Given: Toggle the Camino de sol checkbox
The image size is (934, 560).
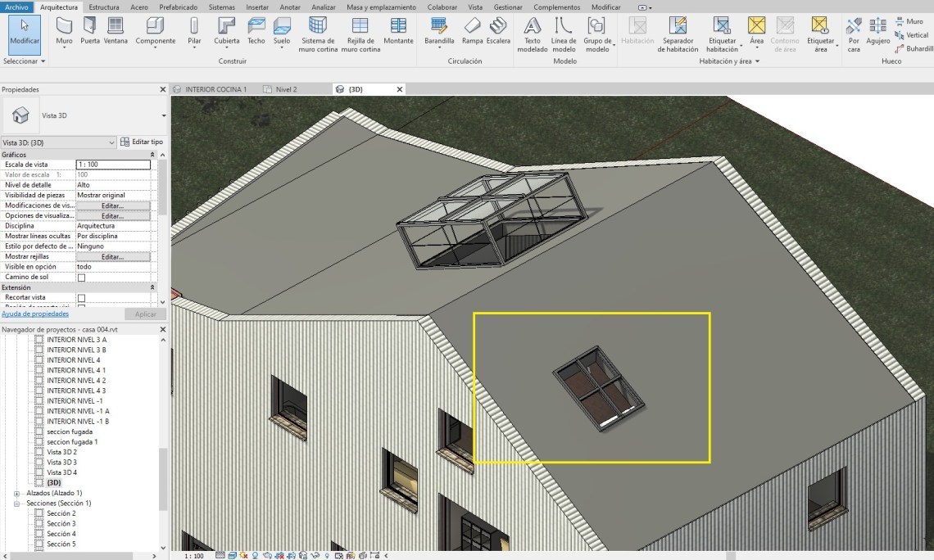Looking at the screenshot, I should point(81,278).
